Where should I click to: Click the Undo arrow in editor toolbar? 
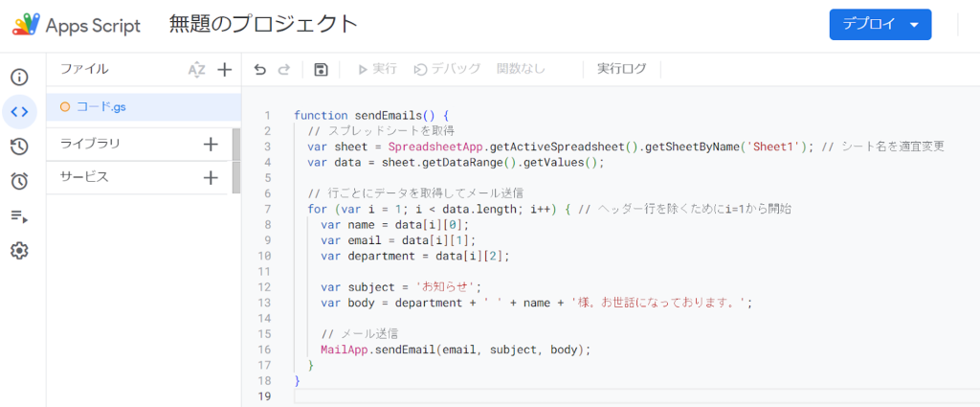coord(260,69)
